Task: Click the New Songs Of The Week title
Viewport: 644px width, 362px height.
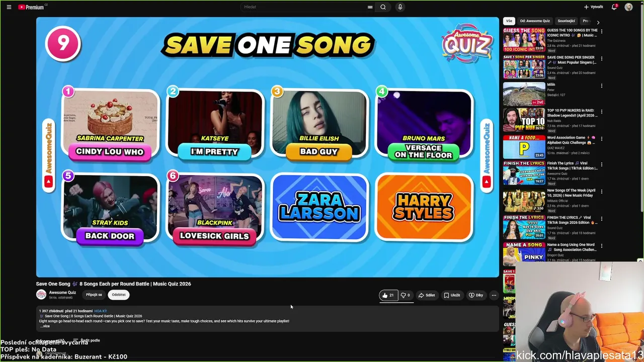Action: pyautogui.click(x=572, y=193)
